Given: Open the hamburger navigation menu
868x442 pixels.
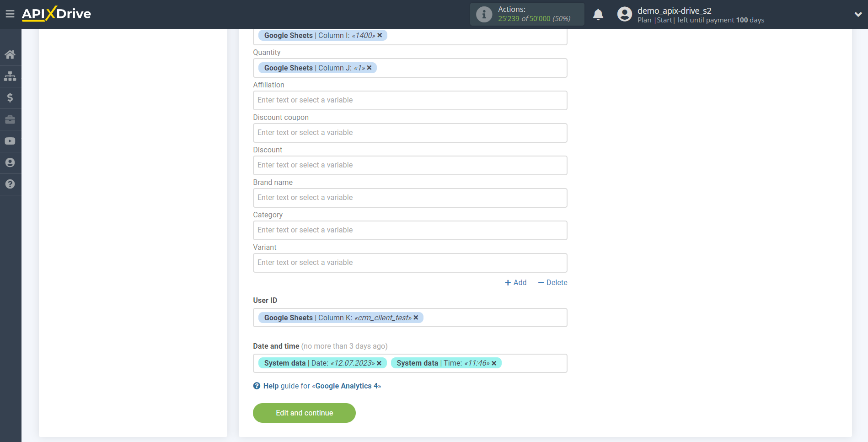Looking at the screenshot, I should point(10,14).
